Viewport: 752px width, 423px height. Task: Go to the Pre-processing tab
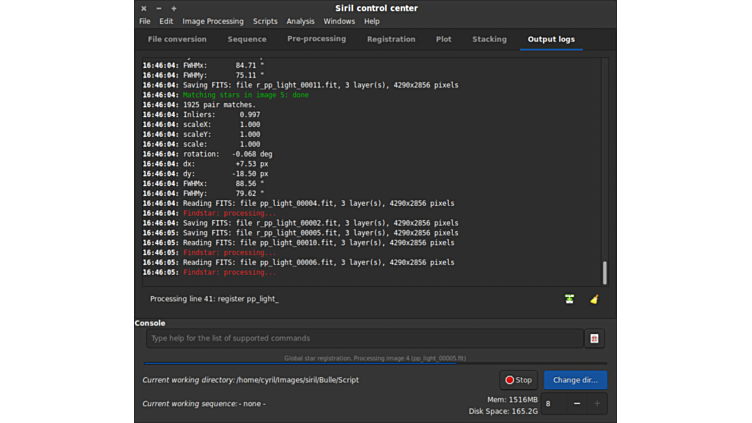(316, 40)
